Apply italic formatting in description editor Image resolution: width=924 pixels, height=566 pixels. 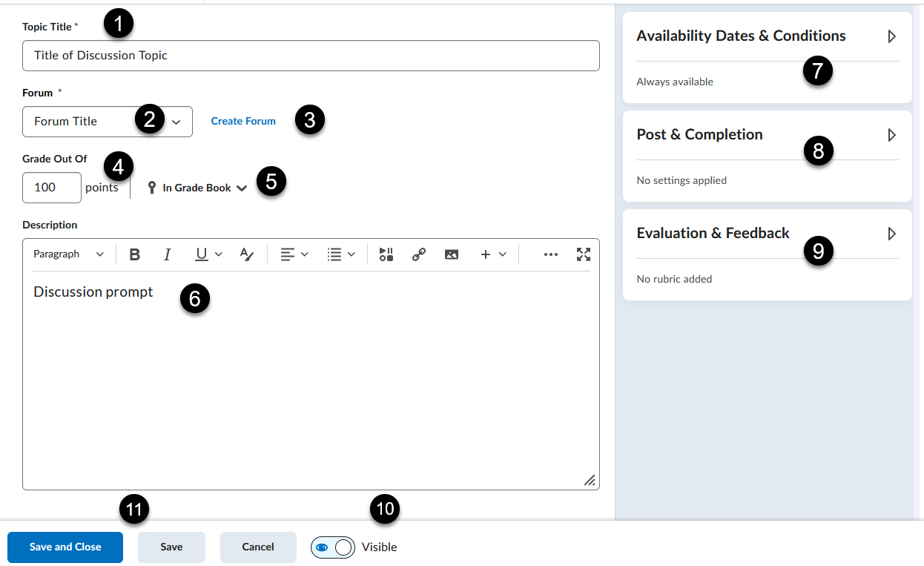(167, 254)
